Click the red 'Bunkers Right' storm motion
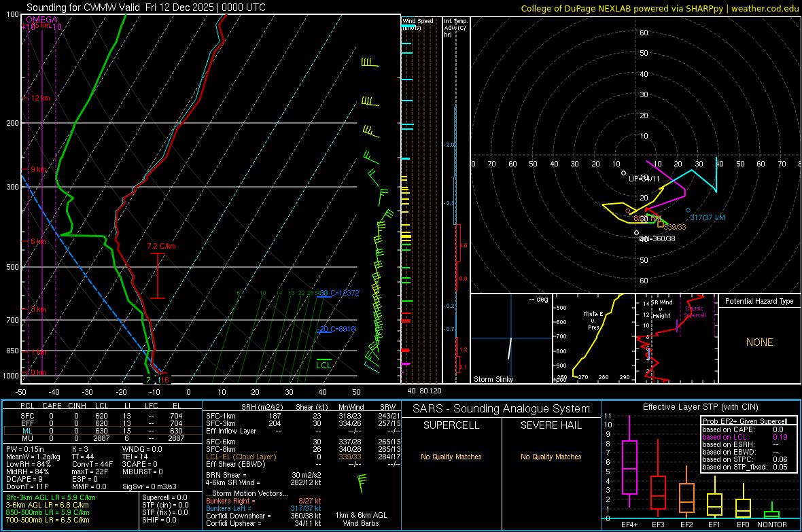 (x=264, y=501)
